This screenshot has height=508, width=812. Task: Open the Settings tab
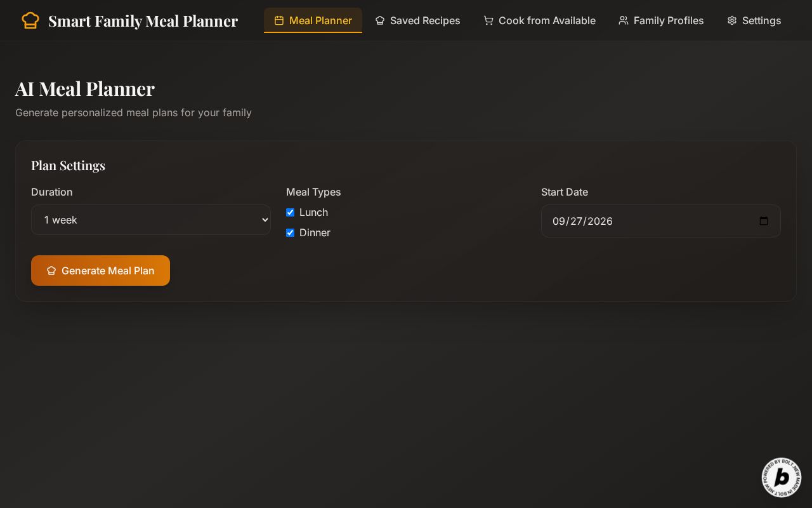click(754, 20)
